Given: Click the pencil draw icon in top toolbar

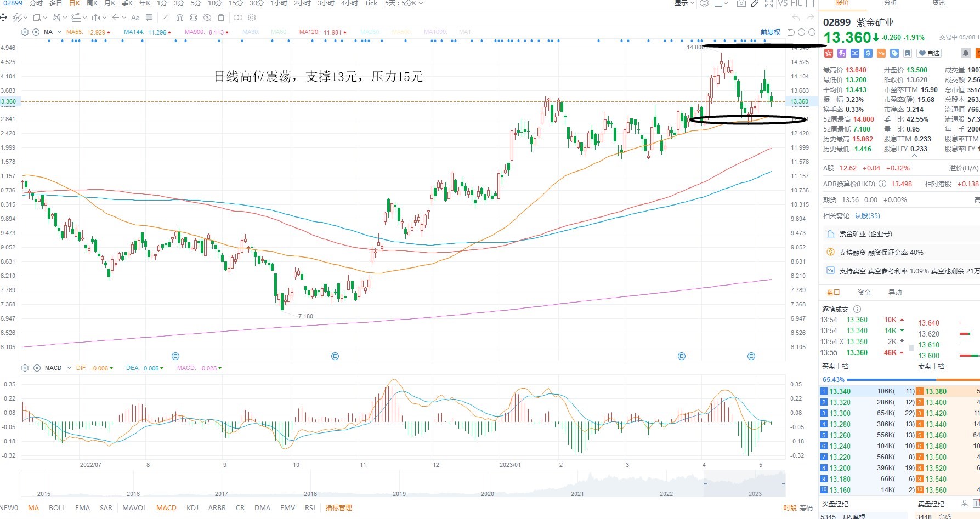Looking at the screenshot, I should tap(755, 3).
